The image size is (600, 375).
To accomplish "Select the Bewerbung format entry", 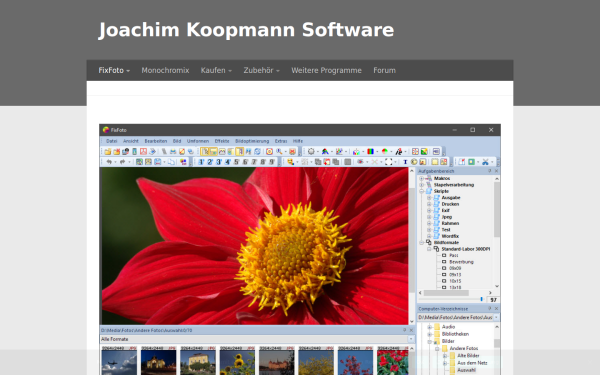I will point(461,262).
